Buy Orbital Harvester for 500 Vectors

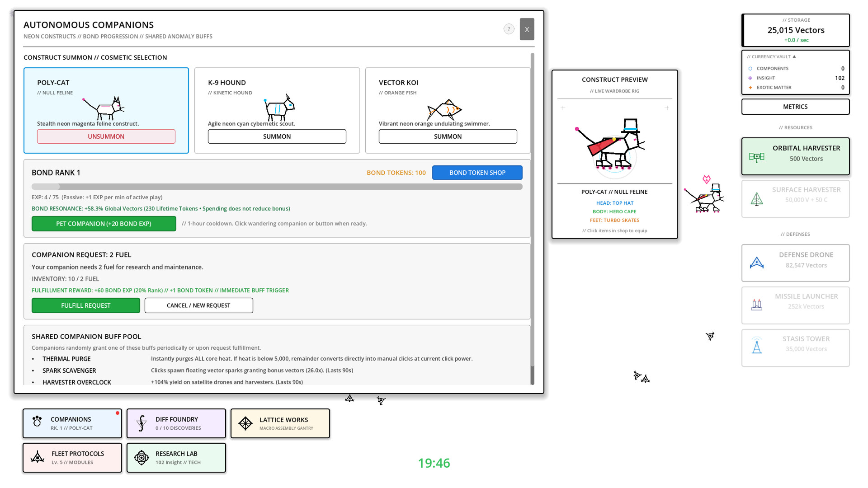[x=796, y=156]
